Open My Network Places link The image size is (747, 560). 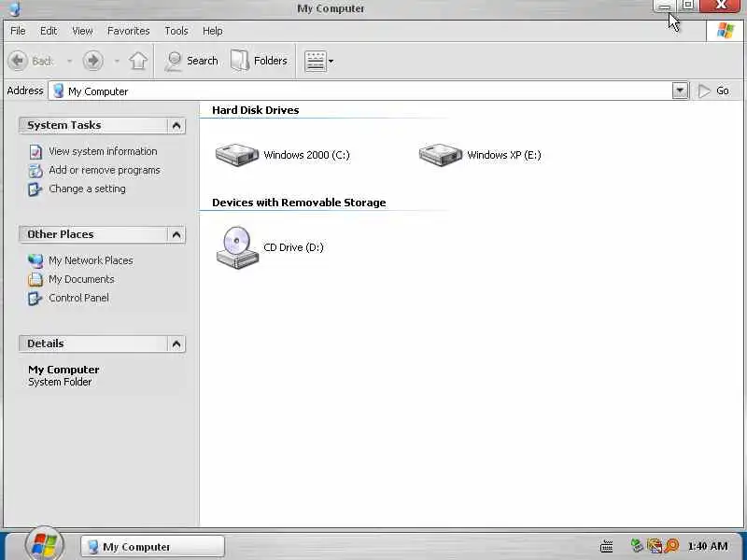[x=91, y=260]
